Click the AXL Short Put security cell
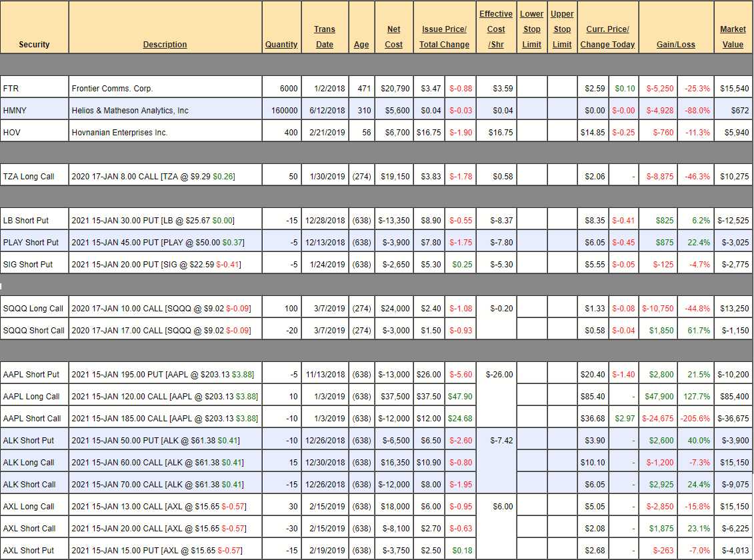 point(35,550)
